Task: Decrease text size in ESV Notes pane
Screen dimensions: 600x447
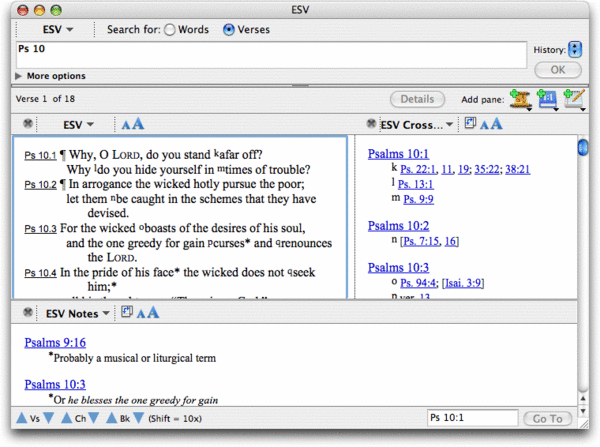Action: tap(141, 314)
